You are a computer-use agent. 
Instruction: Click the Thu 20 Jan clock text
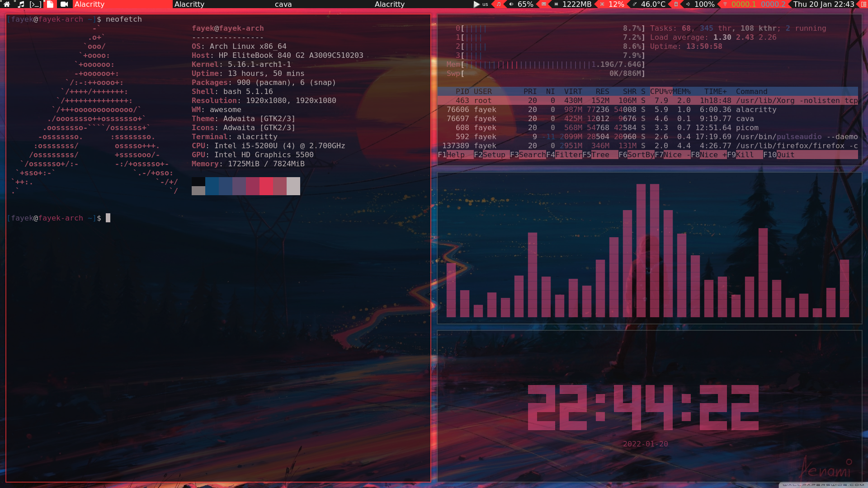point(824,4)
